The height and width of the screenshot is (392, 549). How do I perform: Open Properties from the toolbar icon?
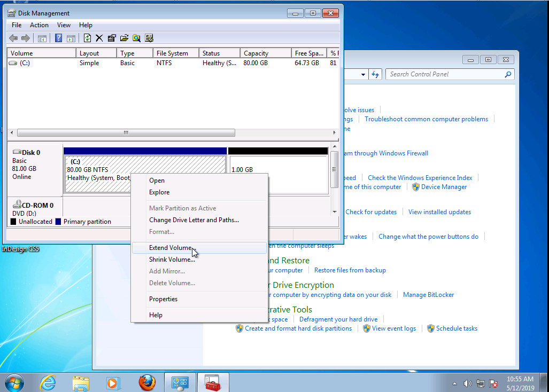coord(112,38)
